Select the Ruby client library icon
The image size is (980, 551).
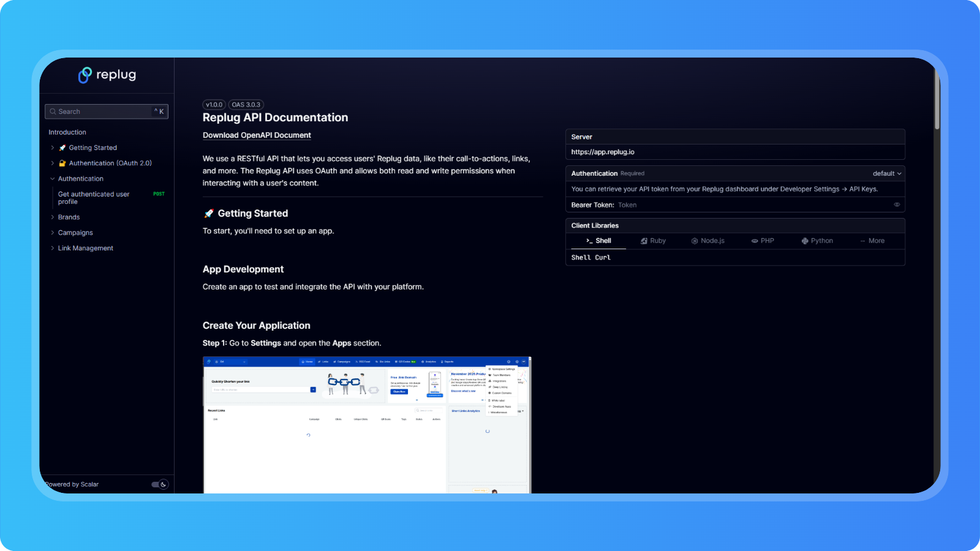tap(644, 241)
